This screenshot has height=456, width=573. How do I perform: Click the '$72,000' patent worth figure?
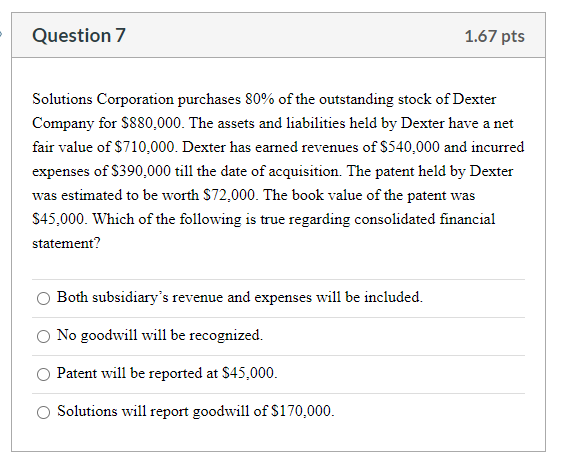pos(229,195)
